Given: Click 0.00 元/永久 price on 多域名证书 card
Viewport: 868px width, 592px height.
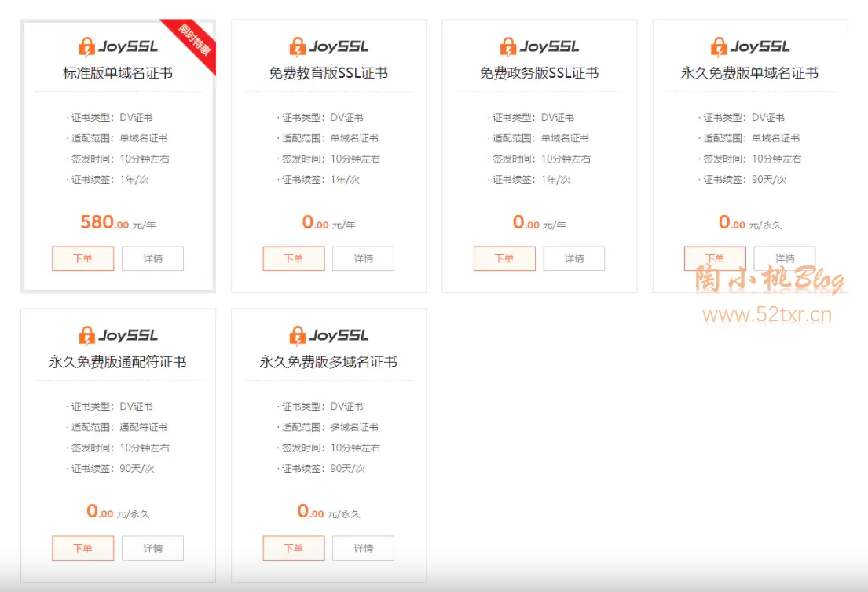Looking at the screenshot, I should coord(329,511).
